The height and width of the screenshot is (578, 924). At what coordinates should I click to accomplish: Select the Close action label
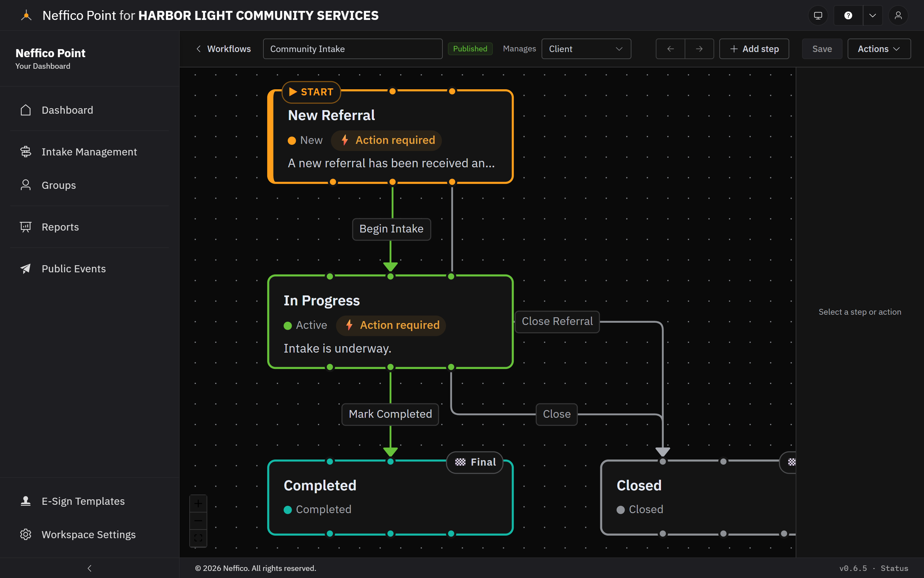point(557,414)
